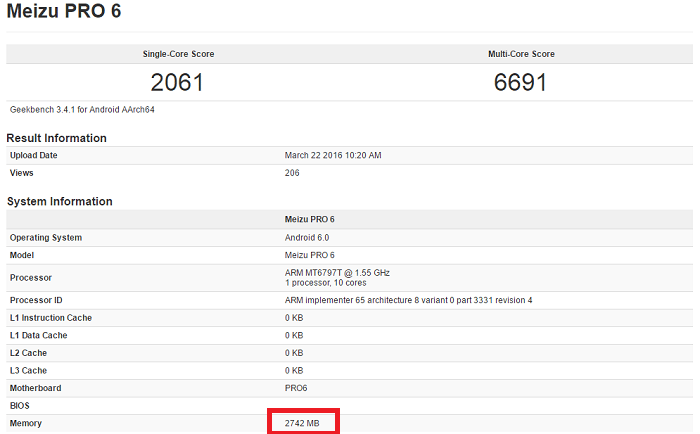Viewport: 700px width, 434px height.
Task: Click Geekbench 3.4.1 for Android AArch64 text
Action: 82,109
